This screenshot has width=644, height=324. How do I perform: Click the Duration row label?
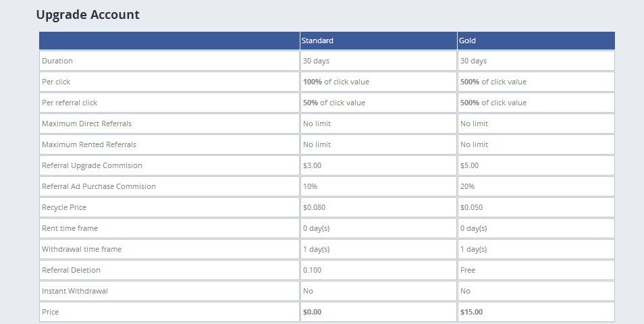click(57, 61)
